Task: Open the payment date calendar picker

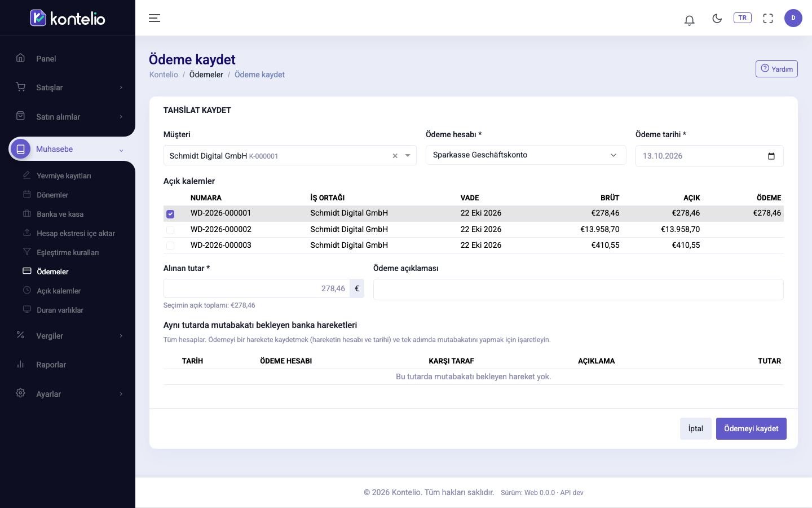Action: tap(771, 156)
